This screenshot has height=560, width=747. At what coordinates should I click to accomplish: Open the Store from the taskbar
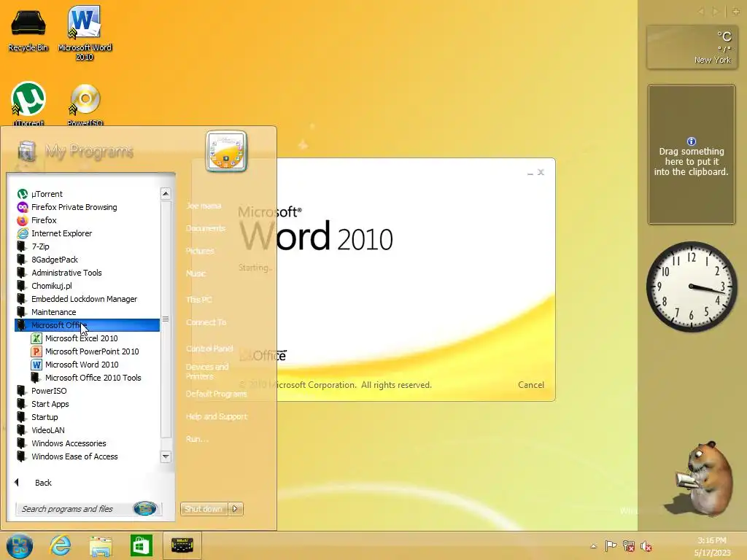point(141,545)
